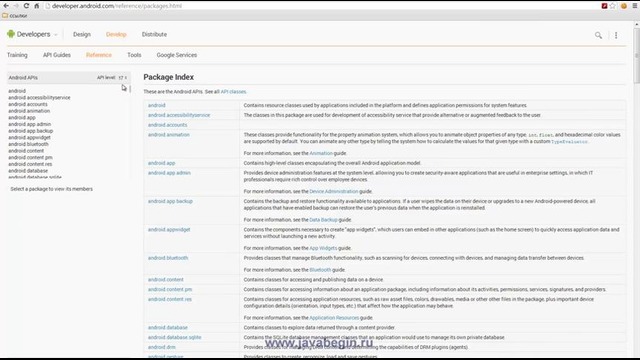The width and height of the screenshot is (640, 360).
Task: Open the Distribute tab
Action: 154,34
